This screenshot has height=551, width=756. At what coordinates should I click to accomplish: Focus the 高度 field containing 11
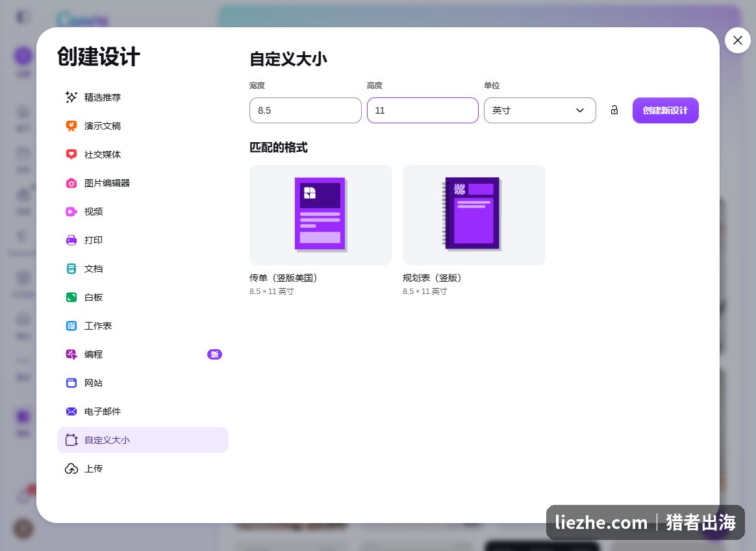[x=422, y=110]
